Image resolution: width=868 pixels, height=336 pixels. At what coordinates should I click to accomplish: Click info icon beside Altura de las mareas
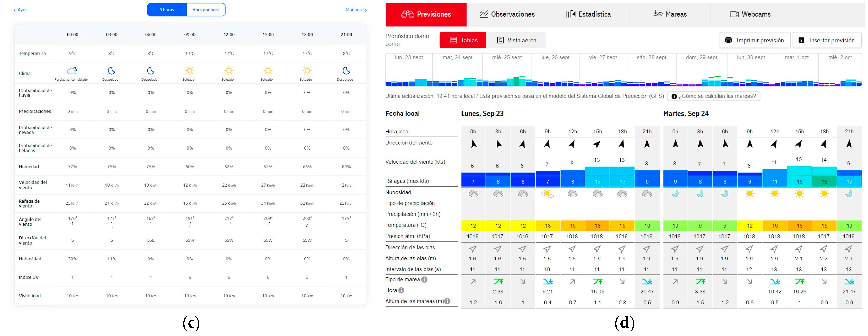447,301
